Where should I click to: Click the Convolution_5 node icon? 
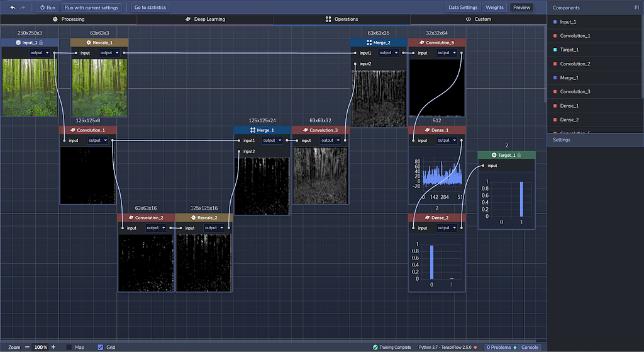pyautogui.click(x=421, y=42)
